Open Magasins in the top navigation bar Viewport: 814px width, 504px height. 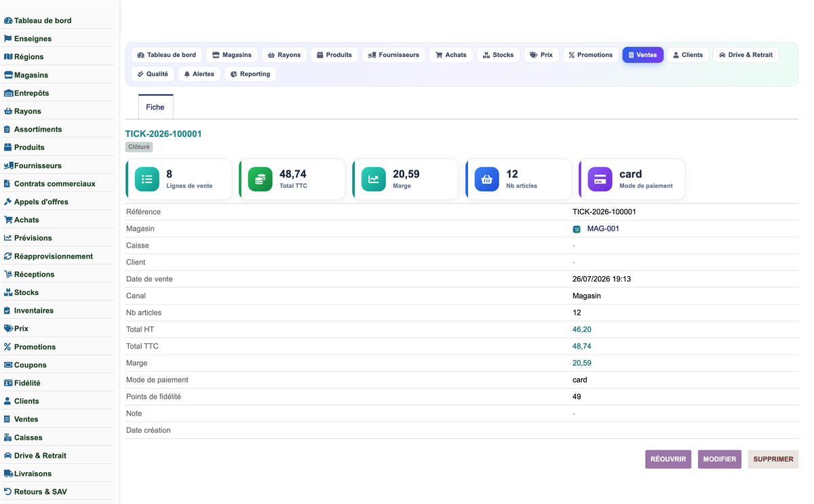point(232,55)
